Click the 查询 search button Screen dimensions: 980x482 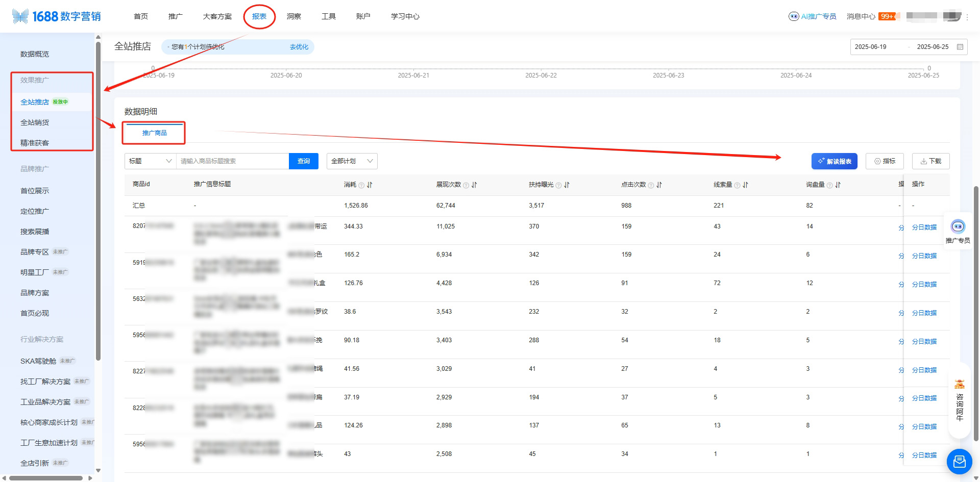[304, 161]
